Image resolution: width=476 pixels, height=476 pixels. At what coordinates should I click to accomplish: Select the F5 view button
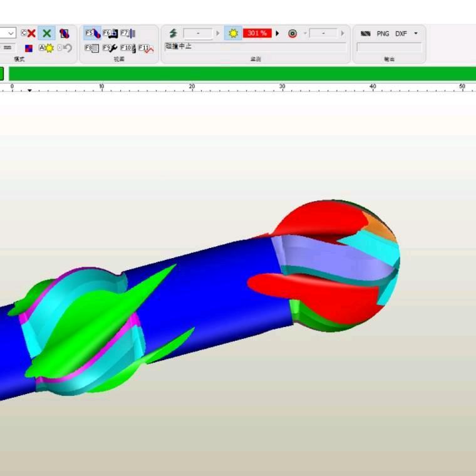pyautogui.click(x=92, y=33)
